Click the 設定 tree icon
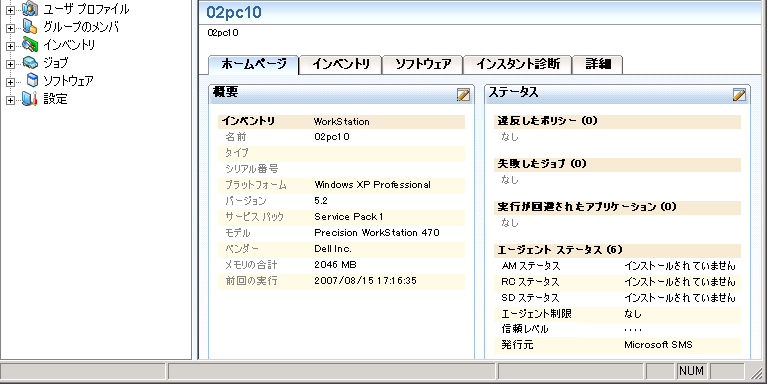The height and width of the screenshot is (384, 767). (30, 99)
